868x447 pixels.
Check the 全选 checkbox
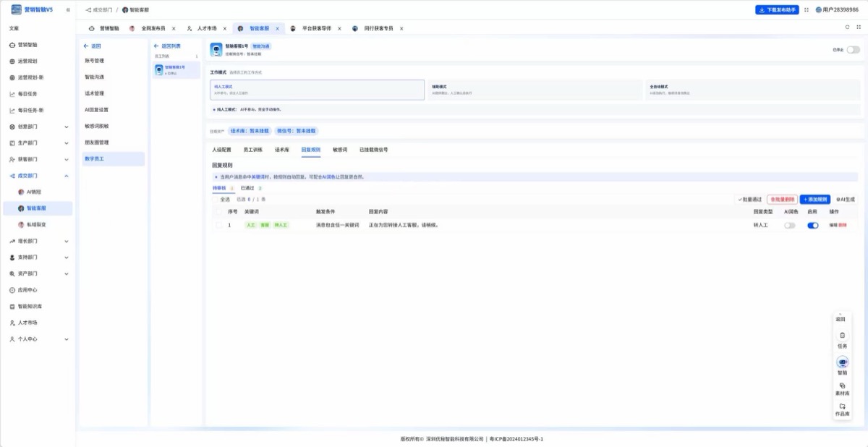click(216, 199)
